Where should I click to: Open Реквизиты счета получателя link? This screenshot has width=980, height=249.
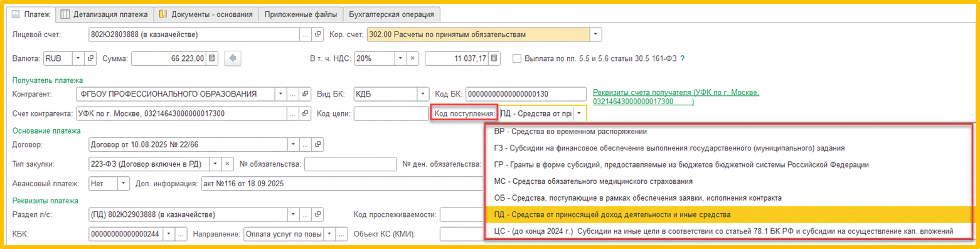point(676,97)
